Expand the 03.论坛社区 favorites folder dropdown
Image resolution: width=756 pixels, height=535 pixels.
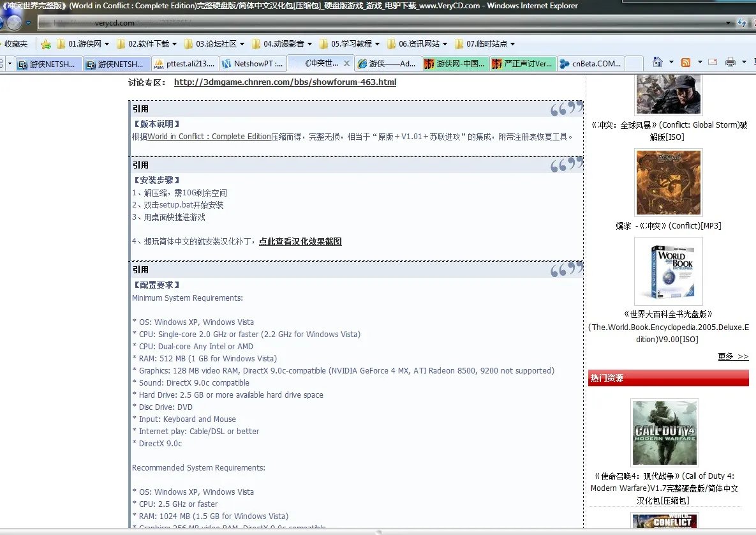coord(242,43)
